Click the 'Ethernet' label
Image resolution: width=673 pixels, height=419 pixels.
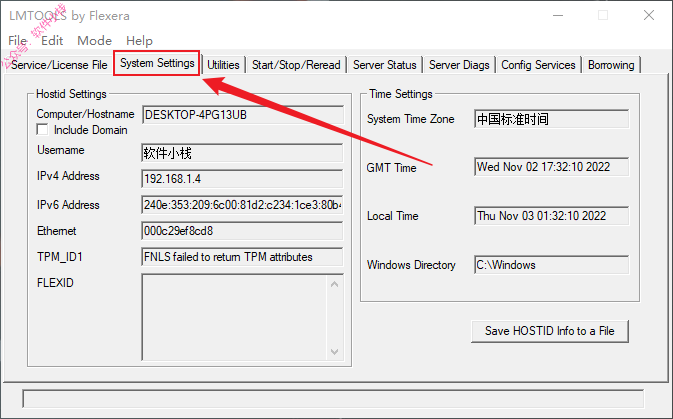(x=57, y=231)
